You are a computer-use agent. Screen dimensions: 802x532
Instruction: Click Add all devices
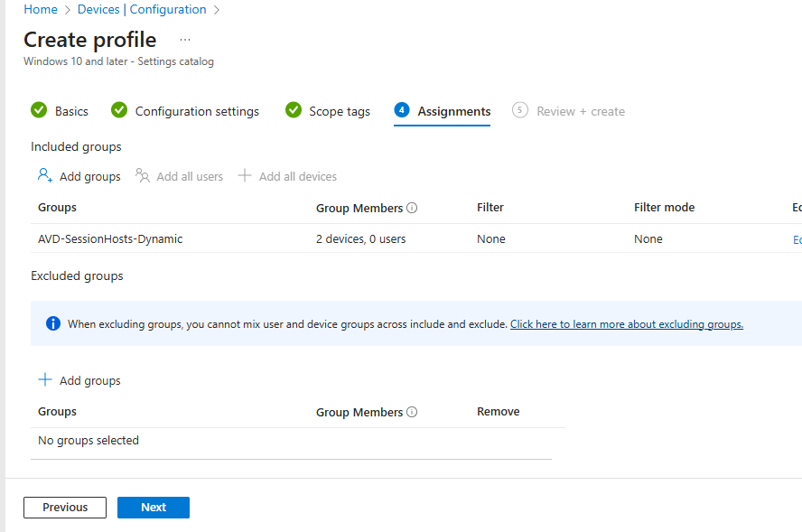tap(288, 176)
